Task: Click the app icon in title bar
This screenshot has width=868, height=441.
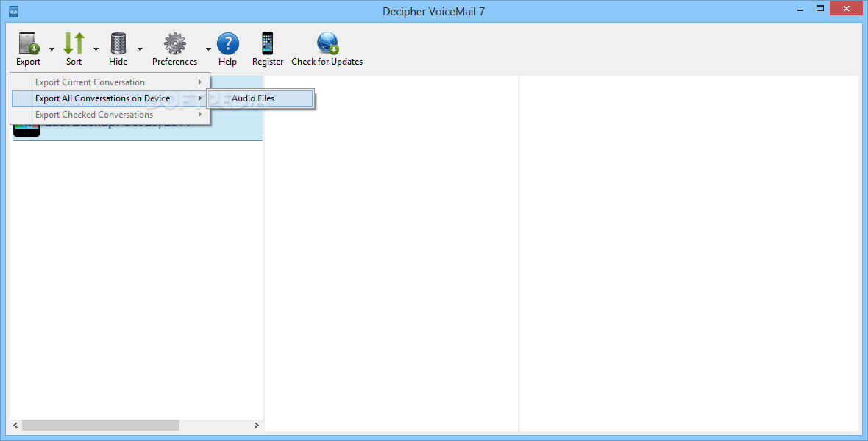Action: (14, 11)
